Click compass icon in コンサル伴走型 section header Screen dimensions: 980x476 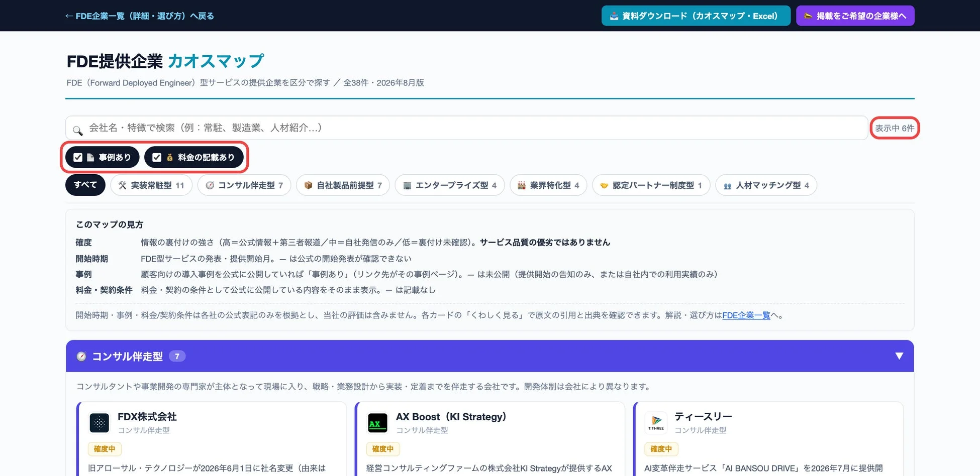(x=81, y=356)
